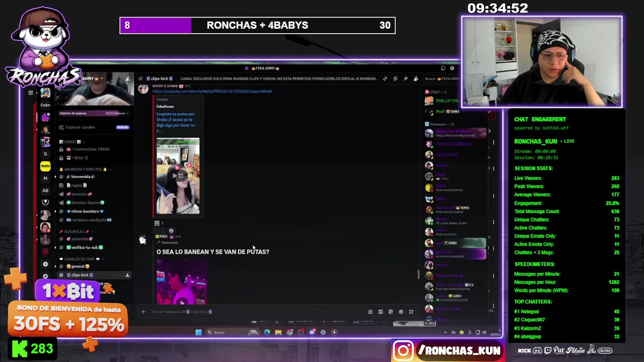The height and width of the screenshot is (362, 644).
Task: Open the threads icon in channel header
Action: coord(385,78)
